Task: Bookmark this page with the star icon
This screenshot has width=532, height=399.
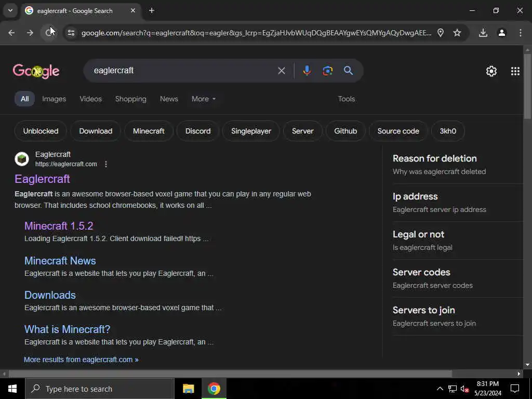Action: 457,33
